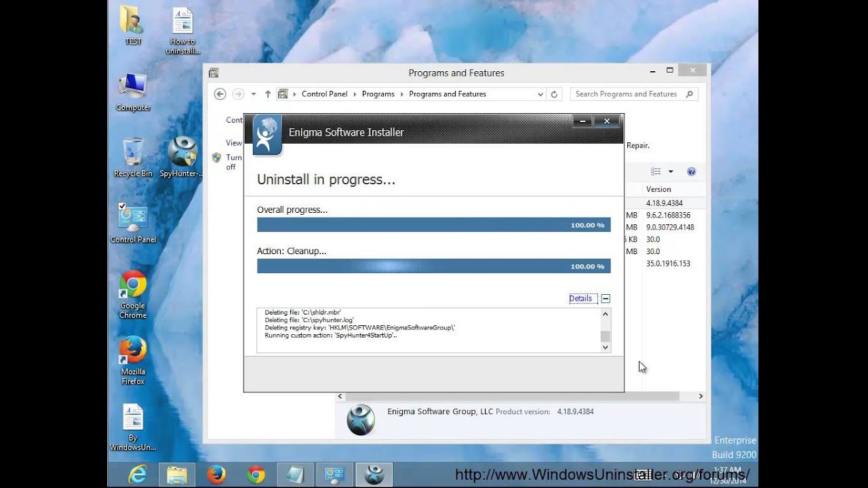Expand the Programs breadcrumb arrow
This screenshot has width=868, height=488.
pos(401,94)
